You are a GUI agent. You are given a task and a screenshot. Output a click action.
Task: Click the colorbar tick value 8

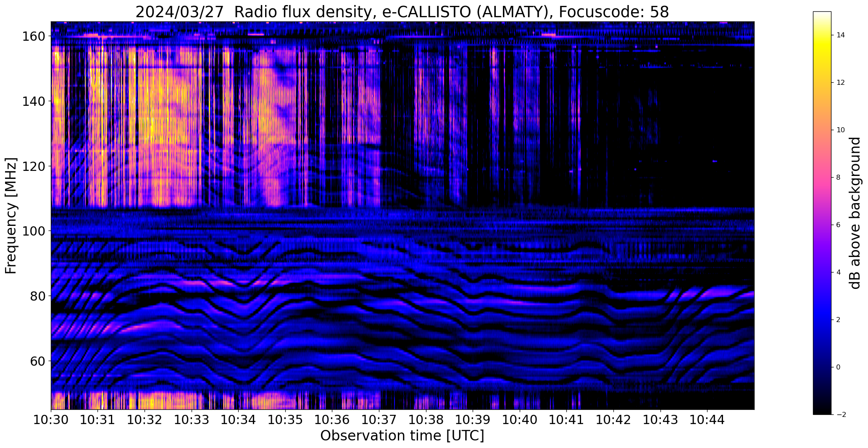point(839,178)
